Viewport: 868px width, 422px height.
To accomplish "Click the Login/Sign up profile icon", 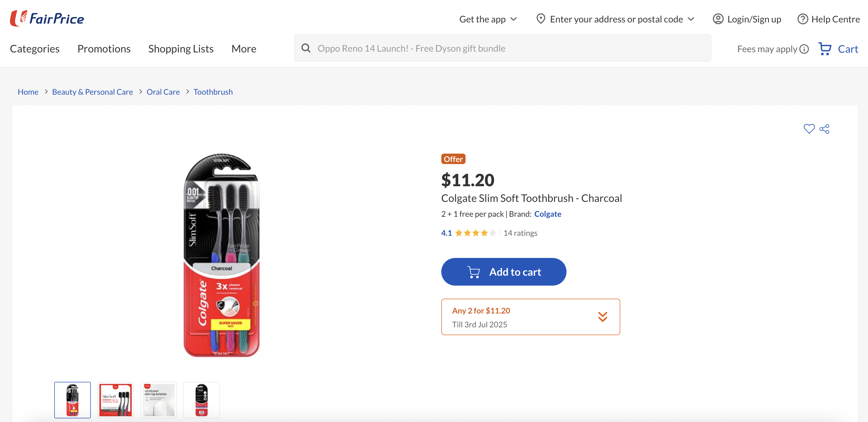I will coord(718,19).
